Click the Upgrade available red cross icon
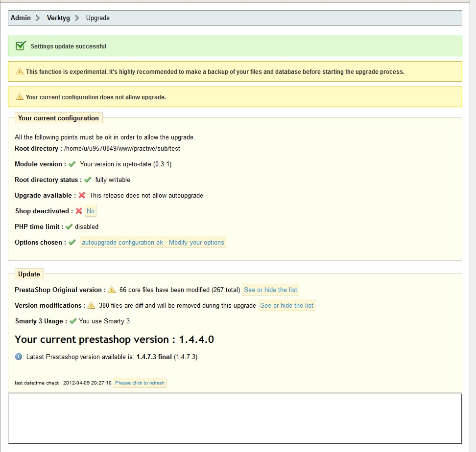The image size is (476, 452). tap(82, 195)
